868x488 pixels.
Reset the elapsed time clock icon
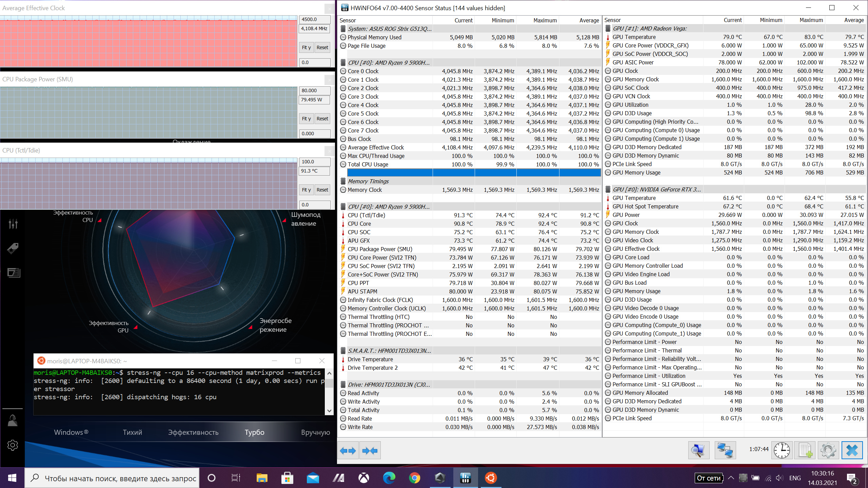[x=782, y=450]
